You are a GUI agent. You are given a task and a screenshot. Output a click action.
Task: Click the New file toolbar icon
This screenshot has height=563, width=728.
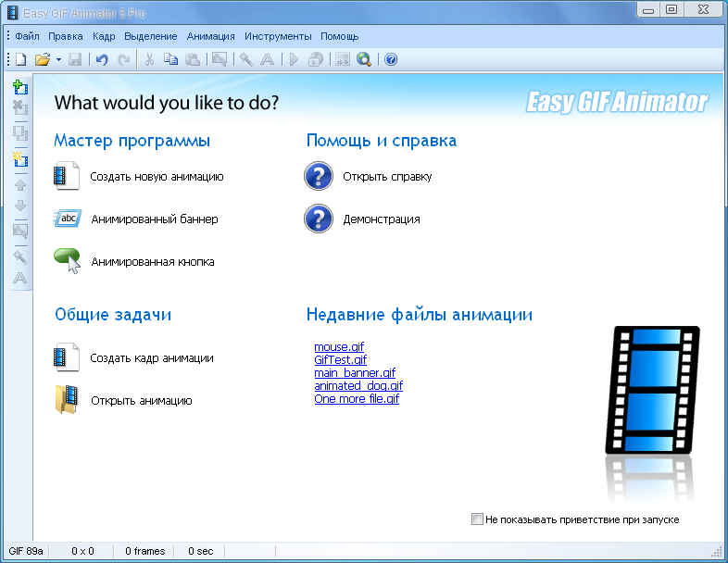[x=21, y=59]
